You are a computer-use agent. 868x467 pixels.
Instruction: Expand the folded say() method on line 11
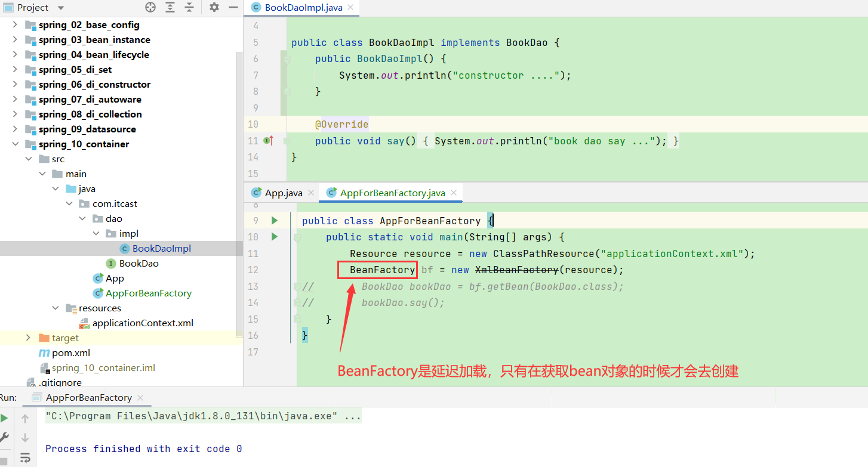[287, 141]
